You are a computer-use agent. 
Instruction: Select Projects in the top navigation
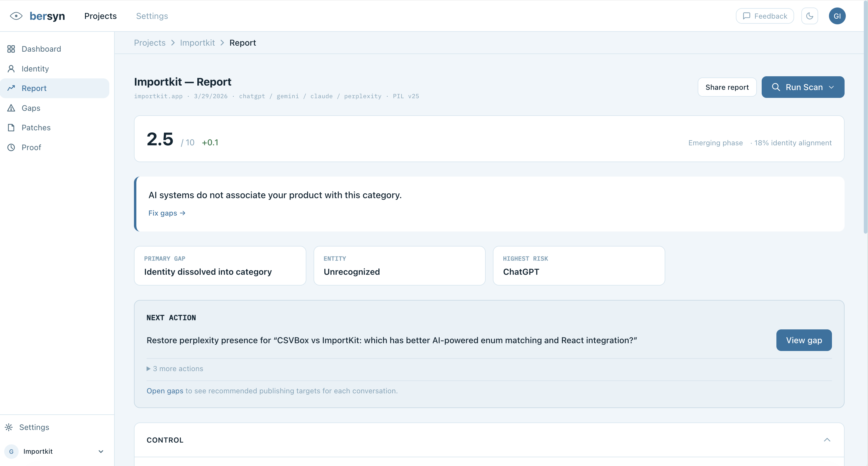pyautogui.click(x=100, y=16)
